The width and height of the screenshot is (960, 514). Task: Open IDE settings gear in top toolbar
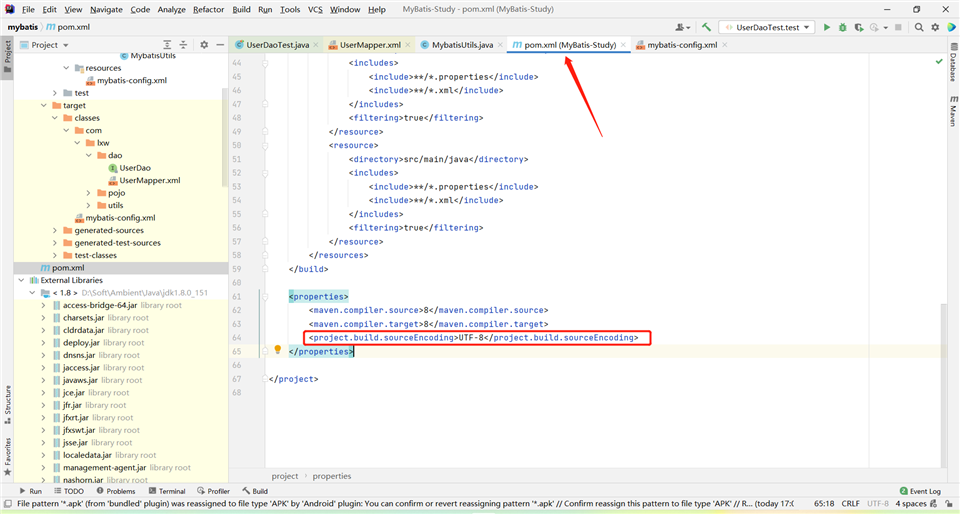(935, 28)
